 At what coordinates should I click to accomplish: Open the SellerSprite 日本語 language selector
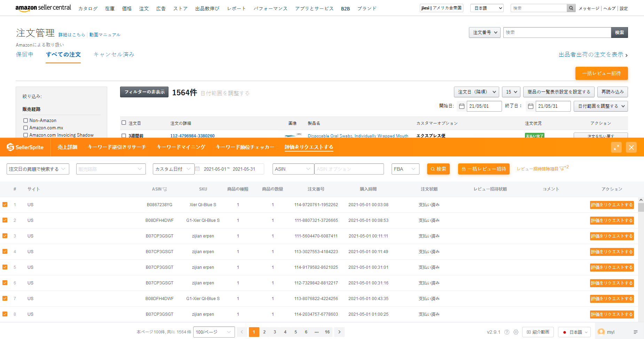[574, 332]
